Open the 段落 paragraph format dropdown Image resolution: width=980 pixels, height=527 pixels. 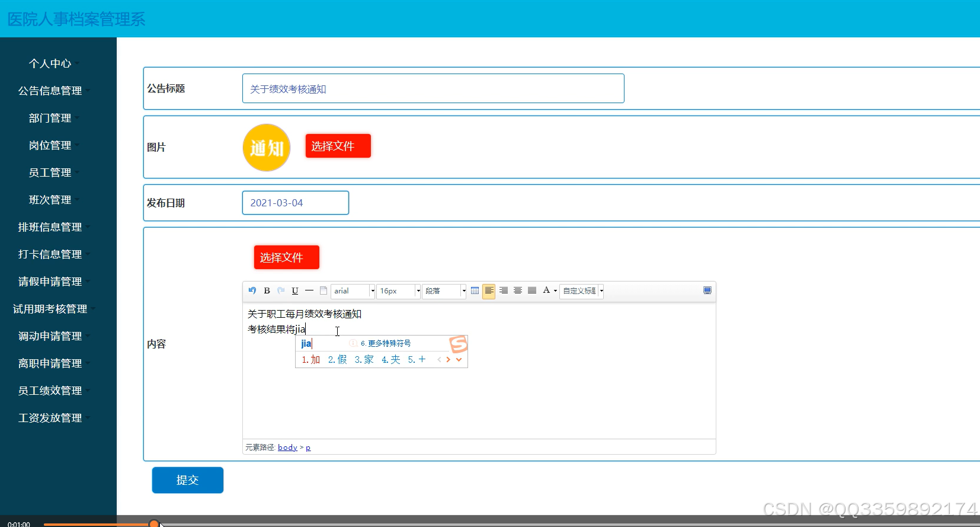click(444, 291)
